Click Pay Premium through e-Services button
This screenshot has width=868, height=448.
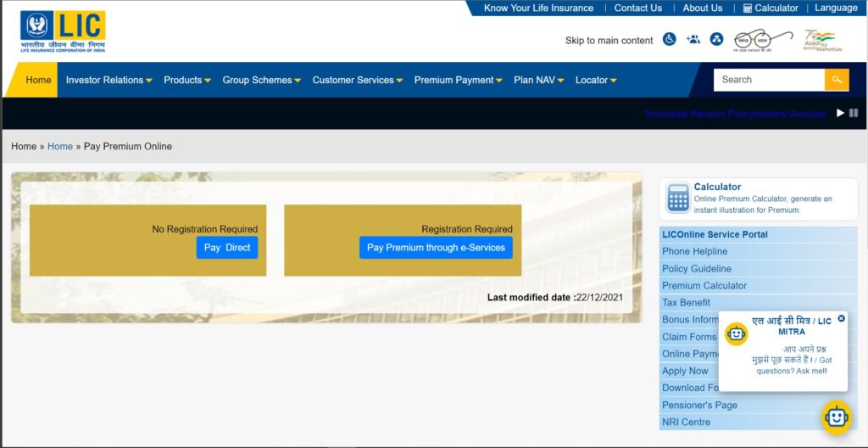click(x=436, y=248)
